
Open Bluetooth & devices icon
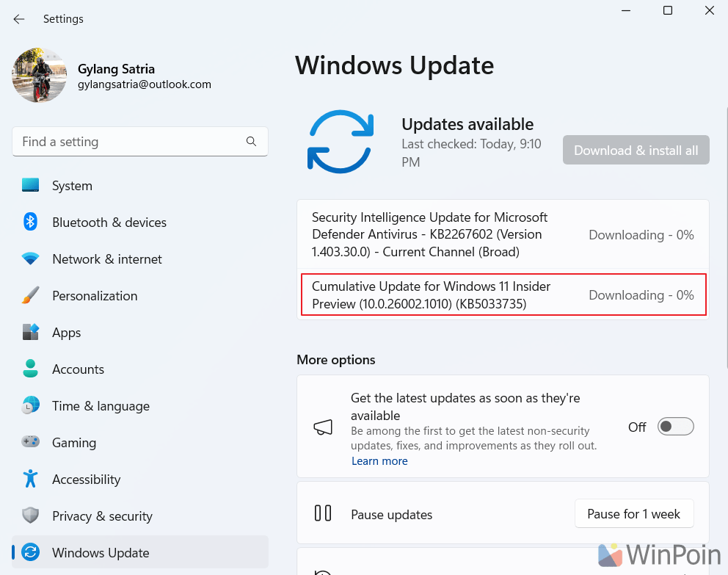(30, 223)
